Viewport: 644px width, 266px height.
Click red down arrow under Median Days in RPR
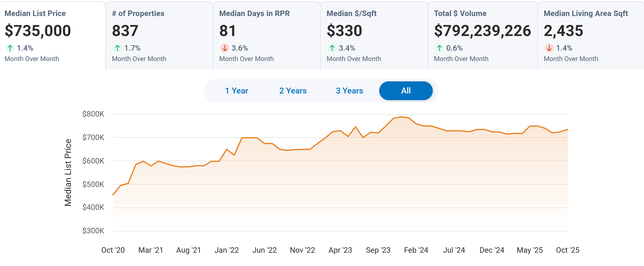coord(225,48)
